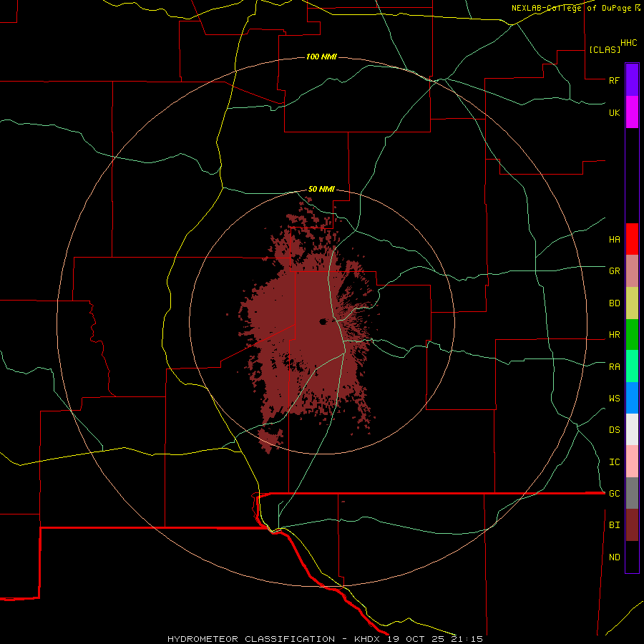Click the black radar site dot at center
644x644 pixels.
[x=323, y=321]
